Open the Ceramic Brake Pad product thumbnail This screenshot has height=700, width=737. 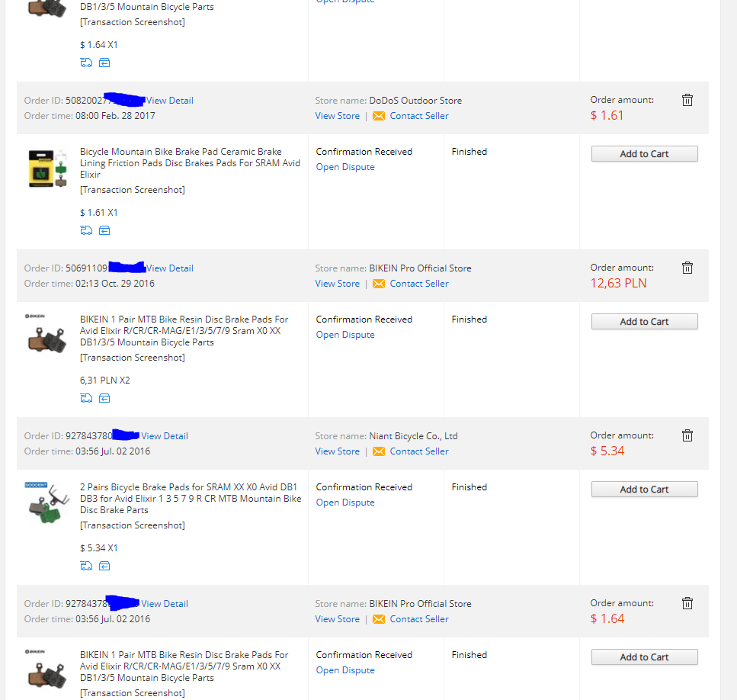[x=47, y=169]
